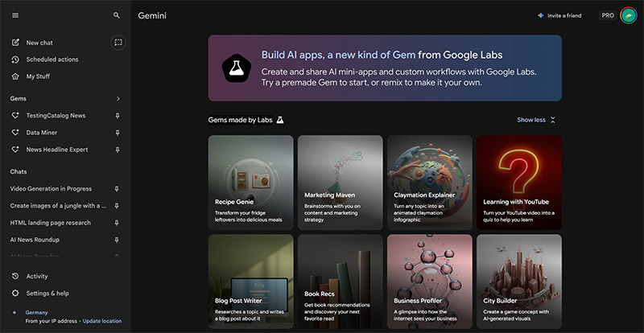644x333 pixels.
Task: Toggle pin on Data Miner gem
Action: click(118, 133)
